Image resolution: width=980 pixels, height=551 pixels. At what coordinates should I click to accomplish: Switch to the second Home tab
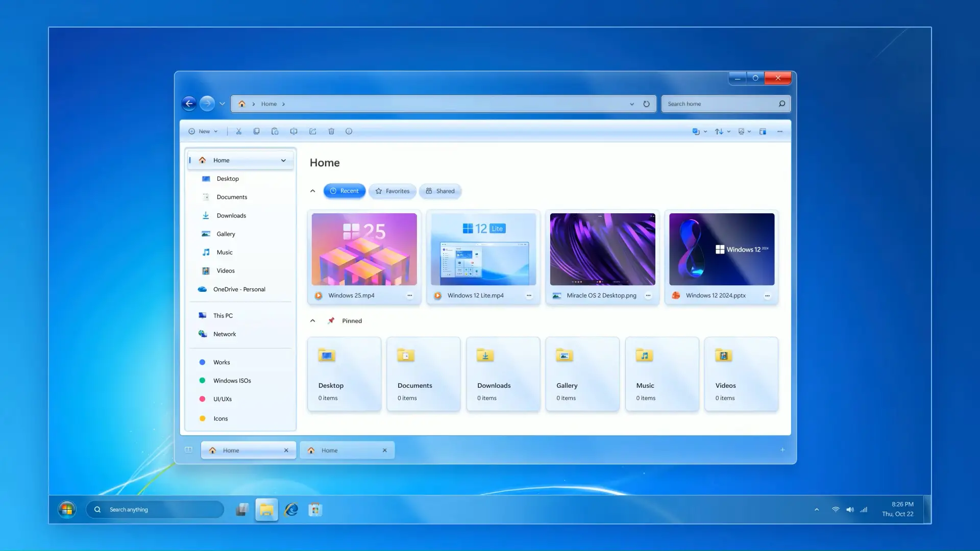(x=347, y=450)
